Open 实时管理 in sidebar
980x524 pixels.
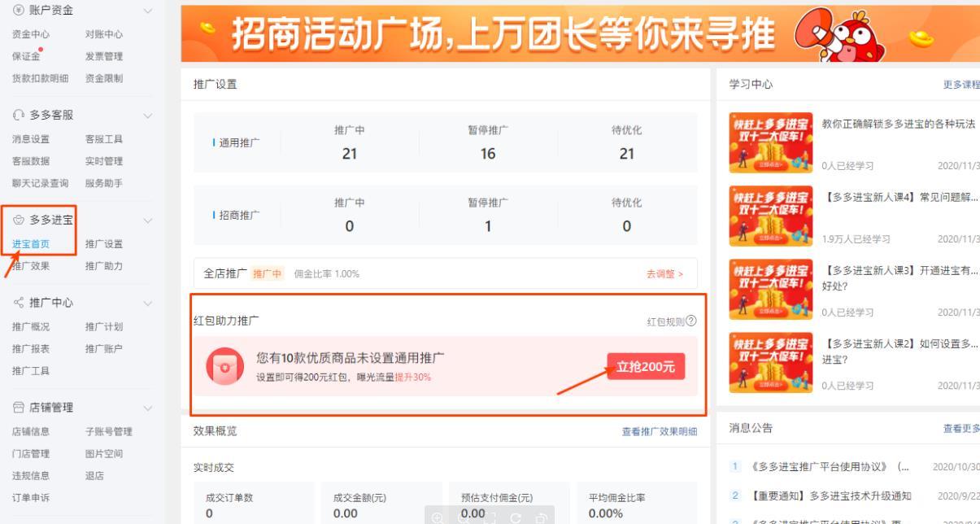point(103,161)
